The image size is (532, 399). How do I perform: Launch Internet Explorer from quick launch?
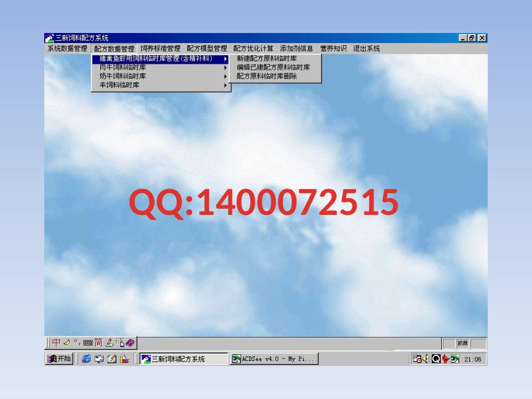pyautogui.click(x=86, y=359)
